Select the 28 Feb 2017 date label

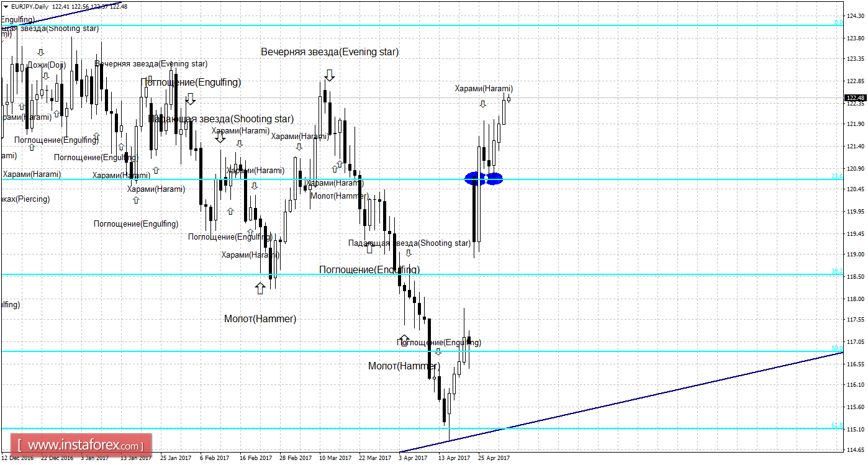tap(296, 458)
